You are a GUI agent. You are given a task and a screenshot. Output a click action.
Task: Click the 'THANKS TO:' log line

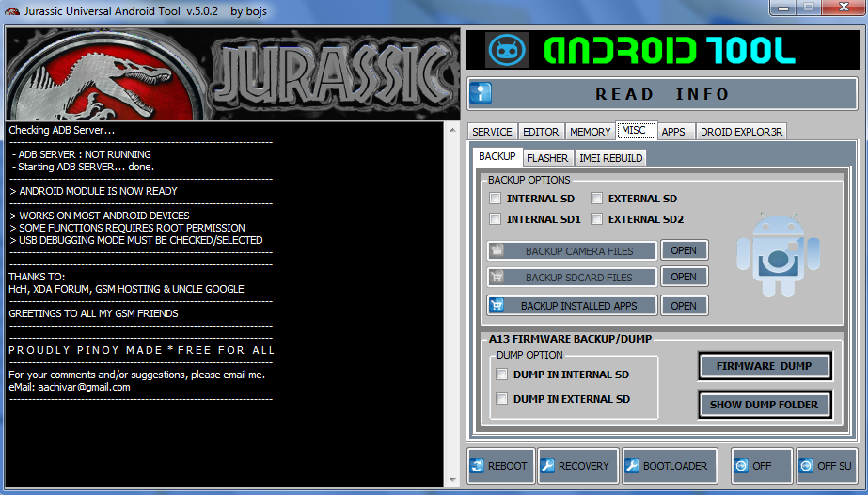(37, 277)
